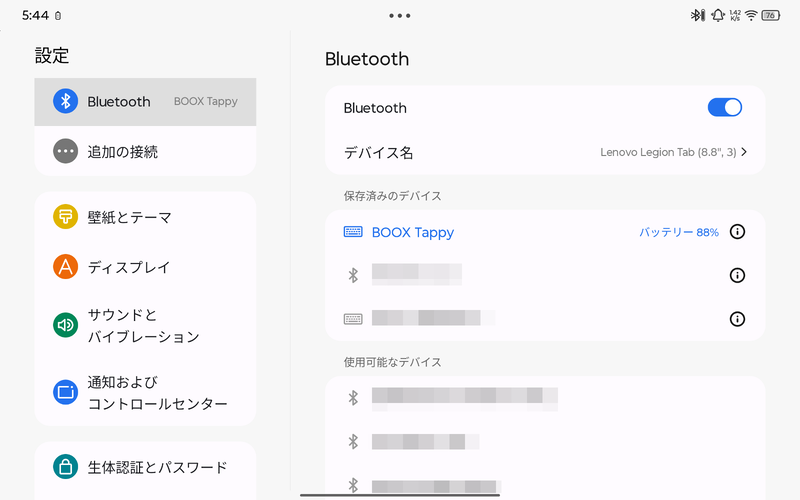Image resolution: width=800 pixels, height=500 pixels.
Task: Open info for the BOOX Tappy device
Action: tap(737, 232)
